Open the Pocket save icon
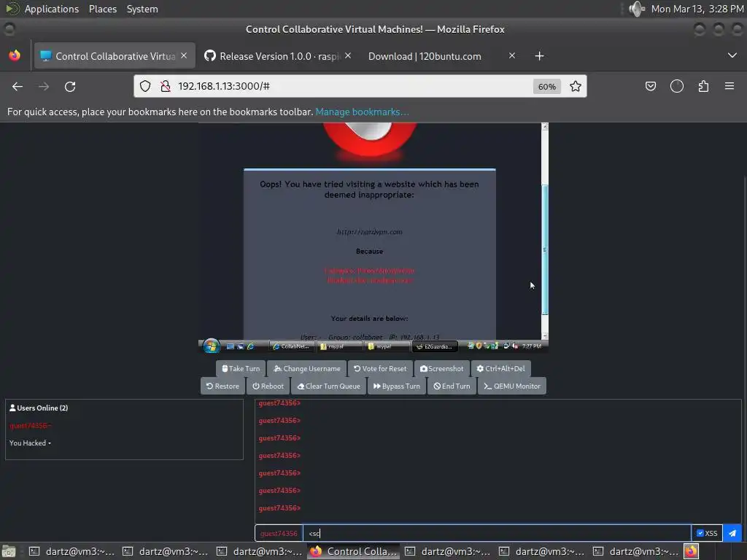This screenshot has height=560, width=747. click(x=650, y=86)
